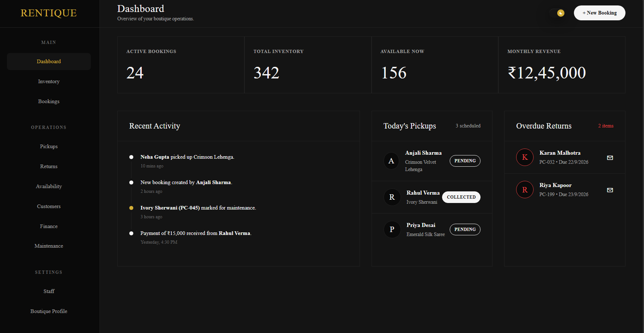644x333 pixels.
Task: Select Customers in the sidebar
Action: [49, 206]
